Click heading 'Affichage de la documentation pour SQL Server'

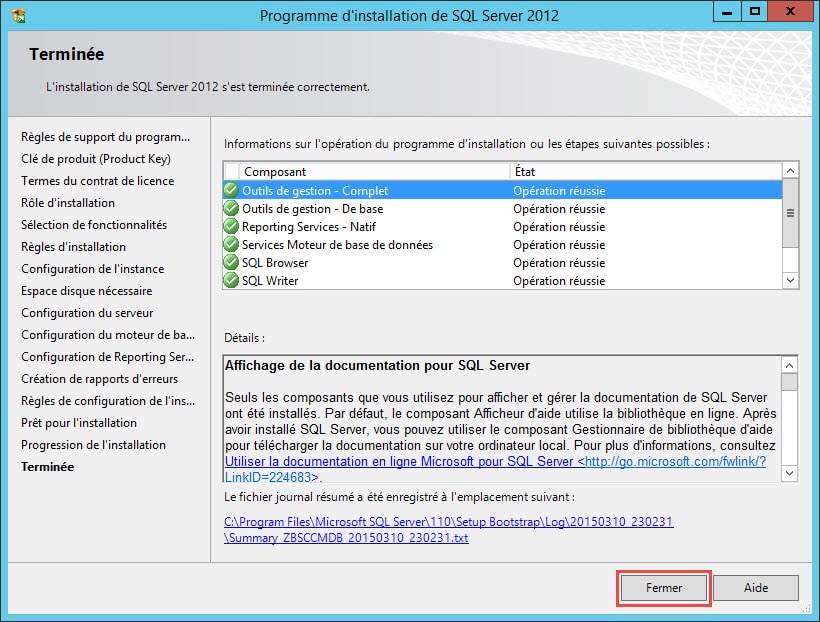coord(378,365)
